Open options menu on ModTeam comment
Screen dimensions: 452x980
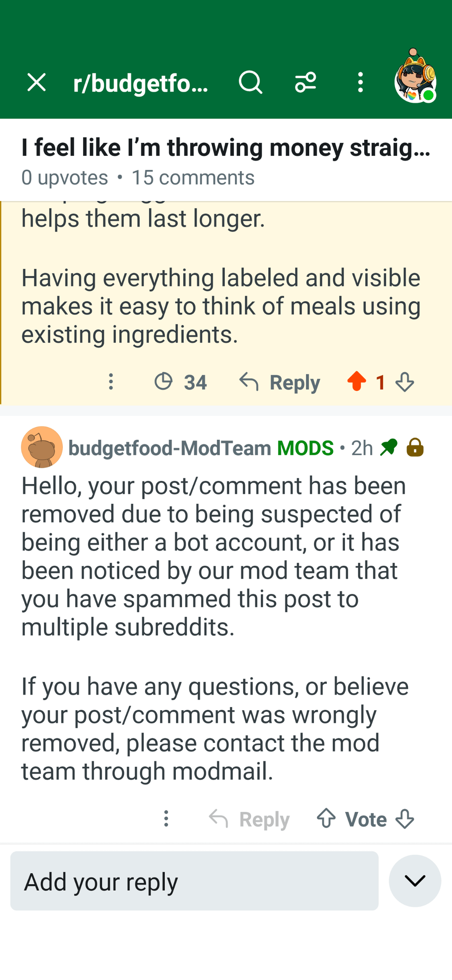[166, 818]
